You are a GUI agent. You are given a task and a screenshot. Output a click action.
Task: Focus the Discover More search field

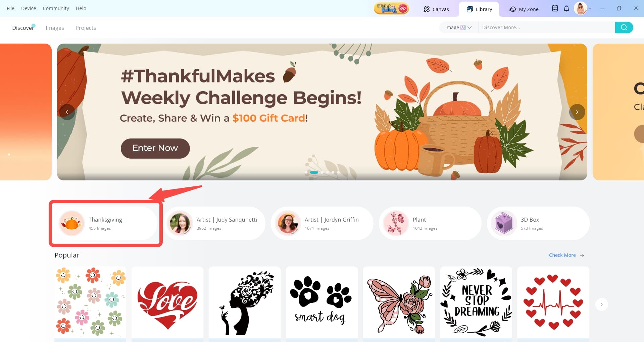(x=547, y=27)
